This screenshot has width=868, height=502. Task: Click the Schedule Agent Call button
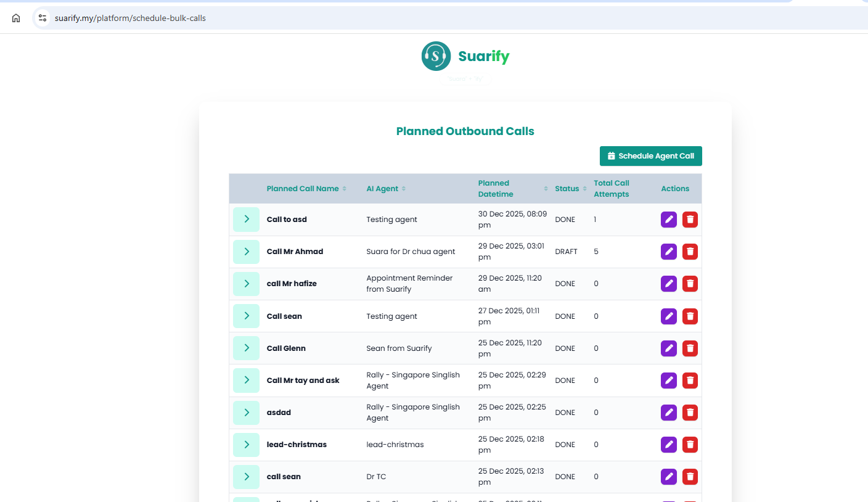pos(650,156)
